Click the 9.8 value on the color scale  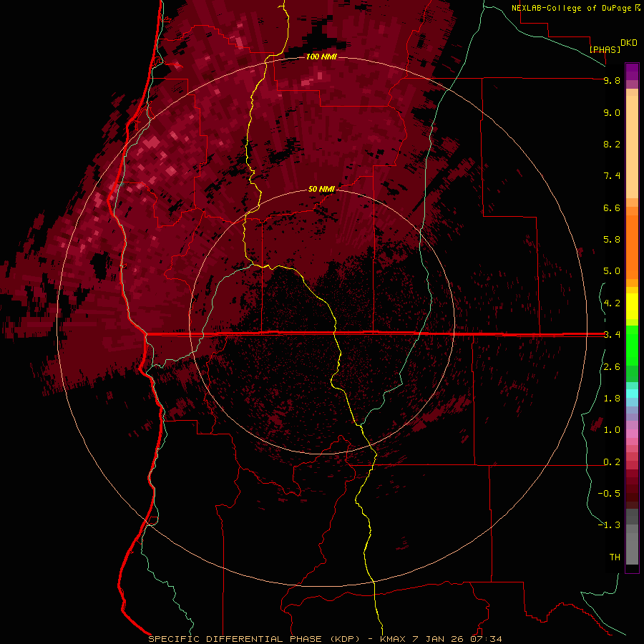pyautogui.click(x=612, y=80)
